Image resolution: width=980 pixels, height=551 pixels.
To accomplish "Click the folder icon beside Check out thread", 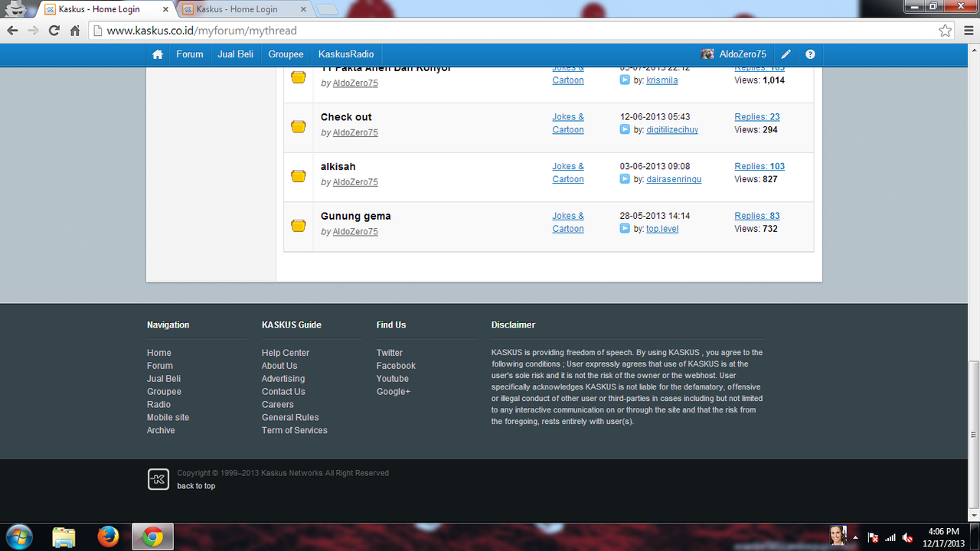I will point(299,126).
